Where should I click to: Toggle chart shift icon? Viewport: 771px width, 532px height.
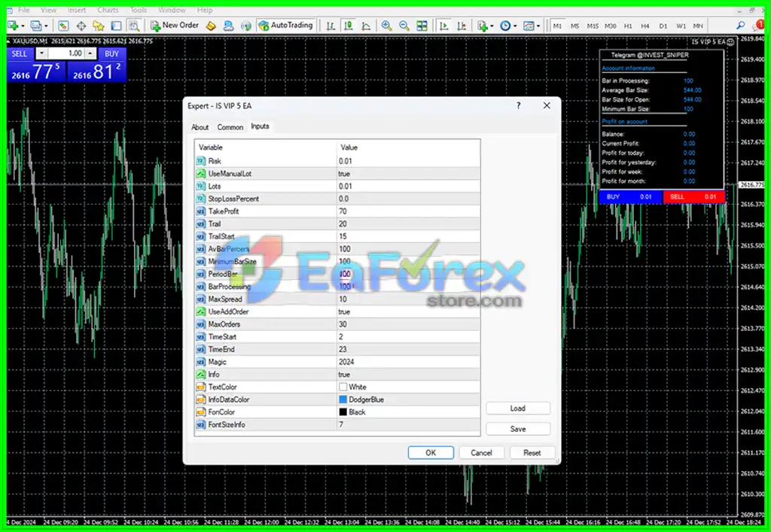pos(462,26)
